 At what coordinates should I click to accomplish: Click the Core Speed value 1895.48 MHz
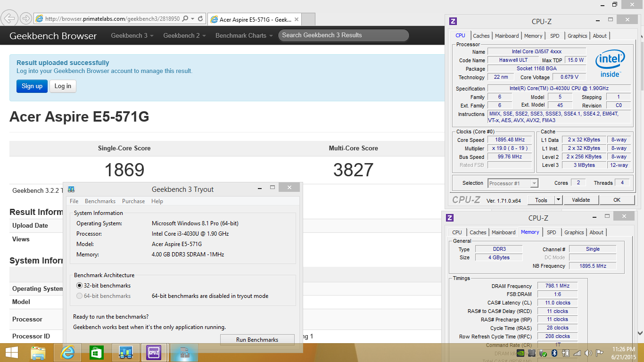point(510,140)
